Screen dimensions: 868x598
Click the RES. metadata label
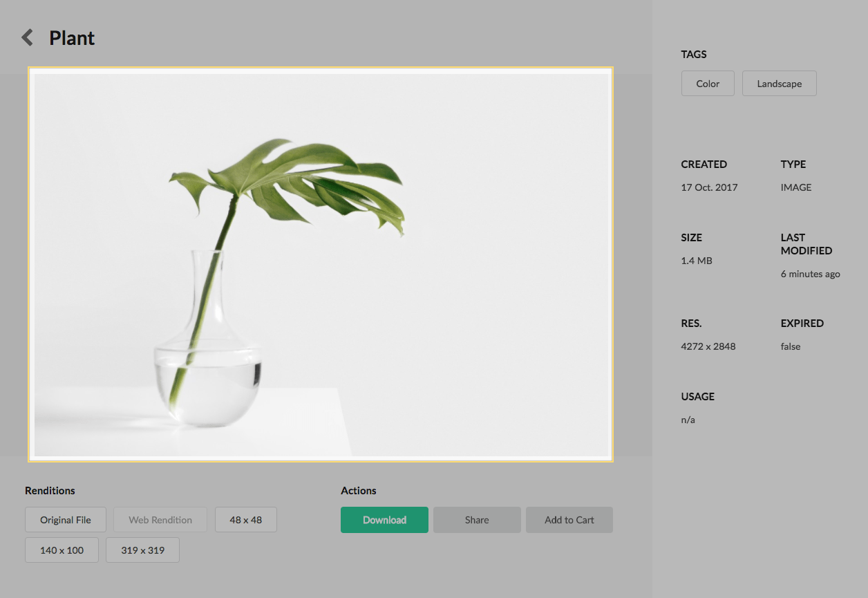pyautogui.click(x=691, y=324)
